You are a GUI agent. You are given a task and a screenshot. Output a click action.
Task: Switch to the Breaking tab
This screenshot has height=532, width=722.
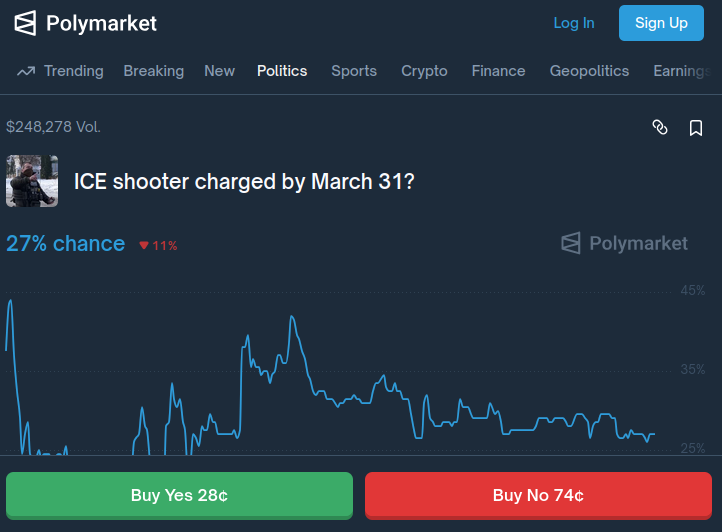(x=154, y=71)
